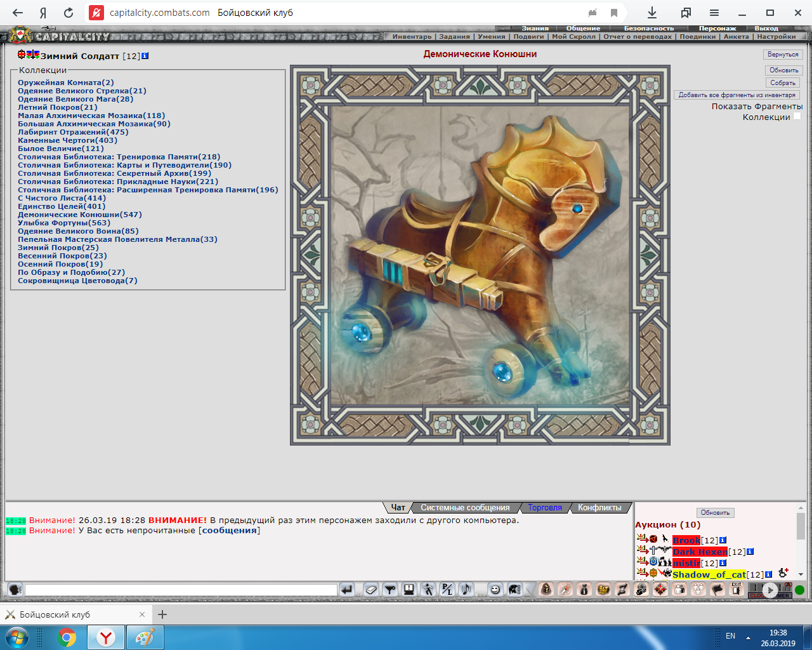Switch to the Торговля tab
This screenshot has height=650, width=812.
545,508
